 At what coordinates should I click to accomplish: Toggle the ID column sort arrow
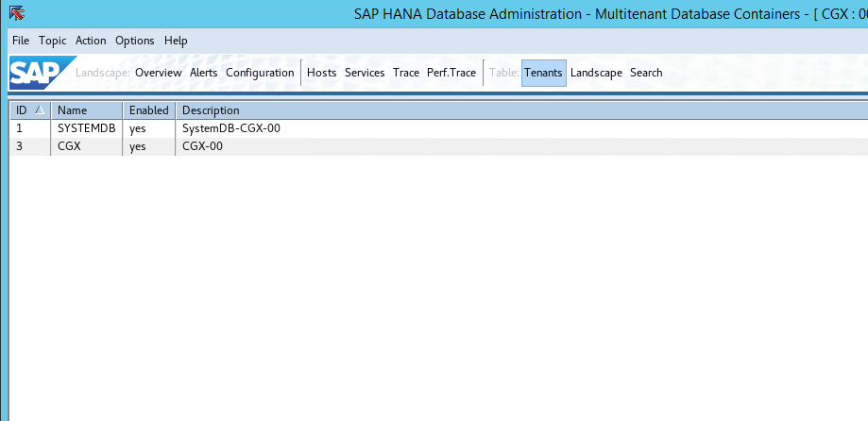pos(39,110)
